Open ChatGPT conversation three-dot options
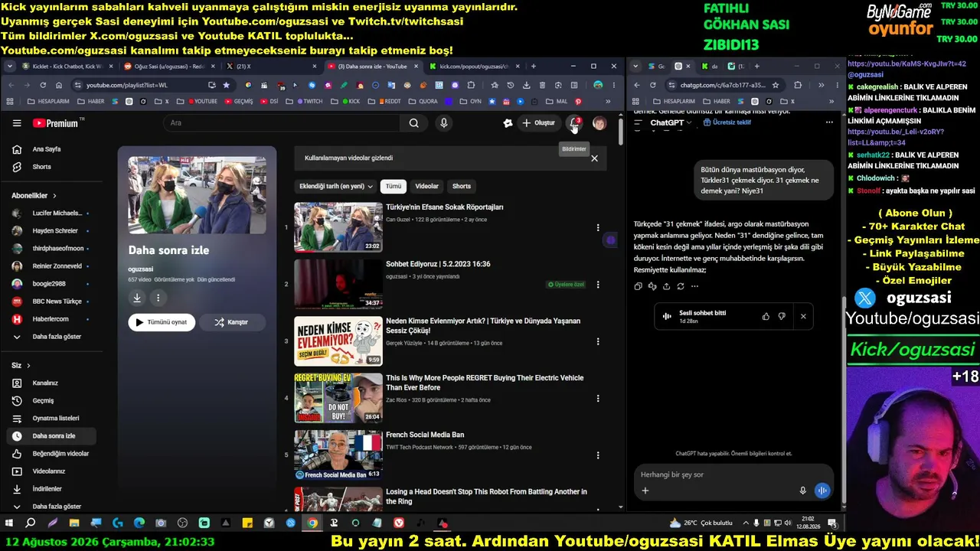 point(829,122)
